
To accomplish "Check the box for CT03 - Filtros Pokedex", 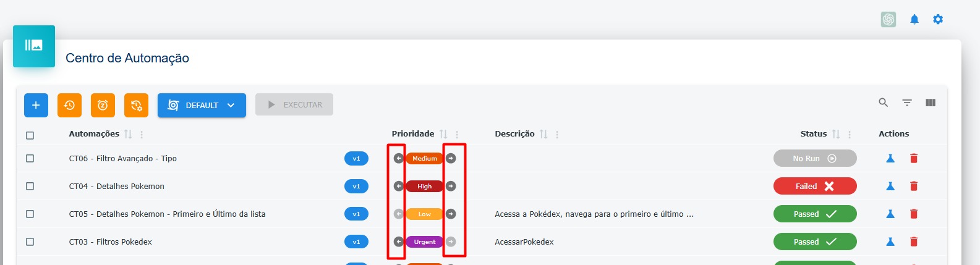I will (30, 242).
